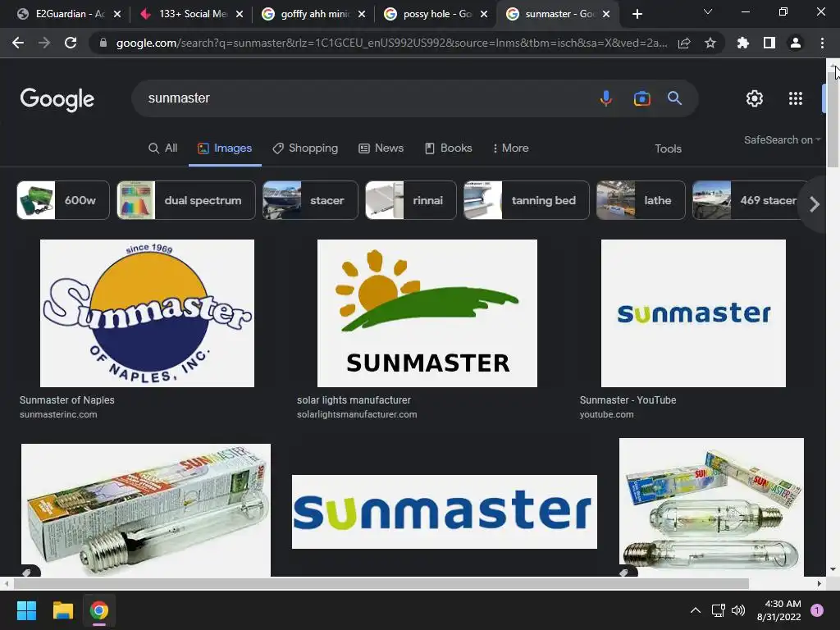Open the Chrome profile avatar

796,43
